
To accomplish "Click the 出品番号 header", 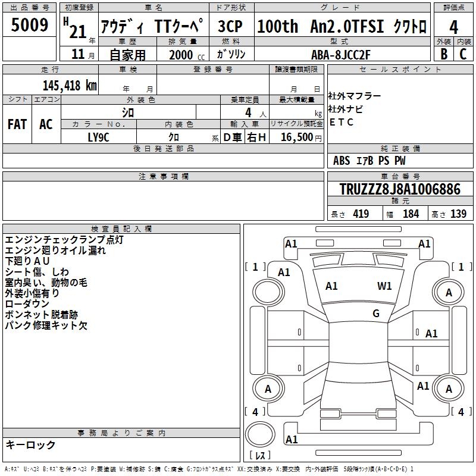I will click(29, 8).
